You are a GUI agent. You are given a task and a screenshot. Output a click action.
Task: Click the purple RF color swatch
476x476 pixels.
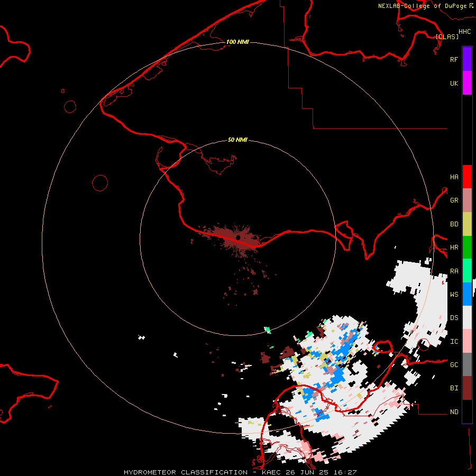coord(467,59)
